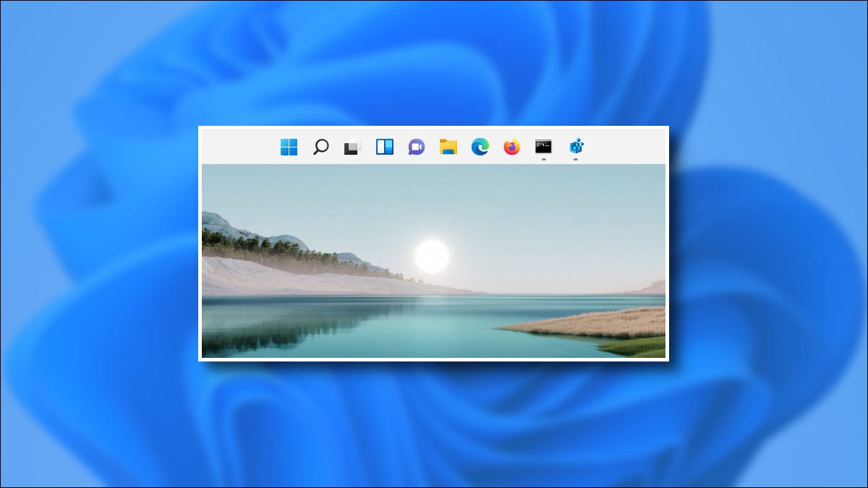Screen dimensions: 868x488
Task: Select the Start button with the Windows logo
Action: tap(289, 147)
